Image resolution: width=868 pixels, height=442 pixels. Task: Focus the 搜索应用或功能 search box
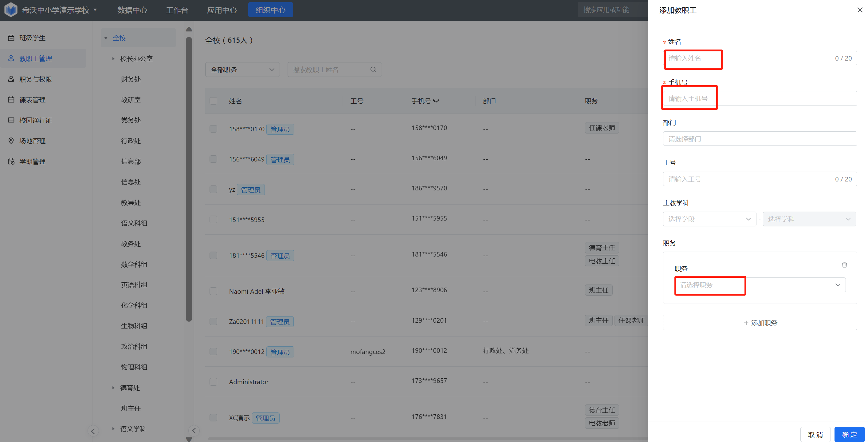coord(612,10)
